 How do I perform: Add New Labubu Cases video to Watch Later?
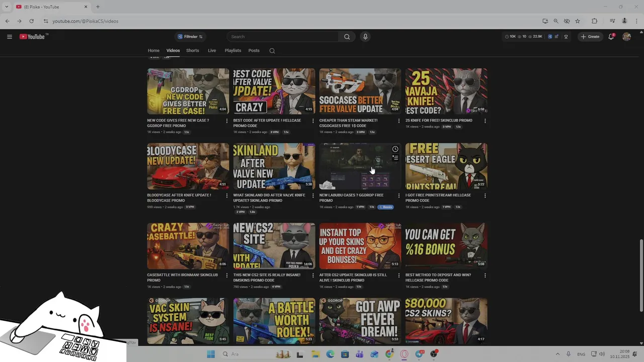(395, 149)
